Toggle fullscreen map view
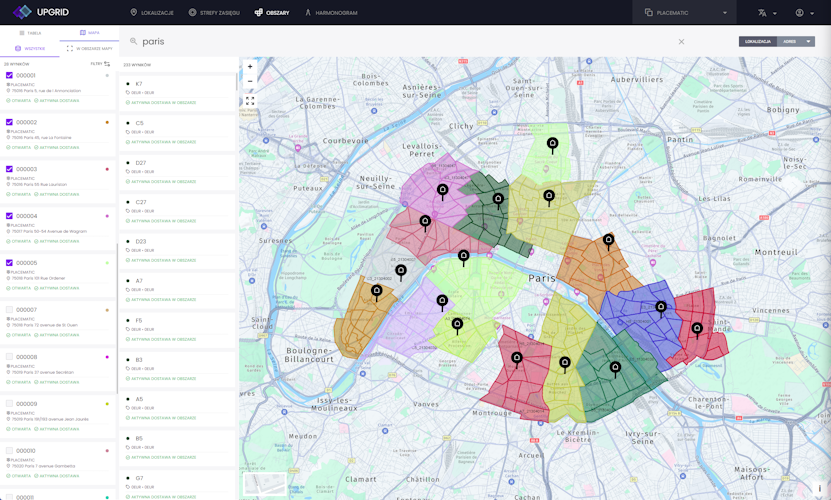The image size is (831, 500). [x=250, y=101]
